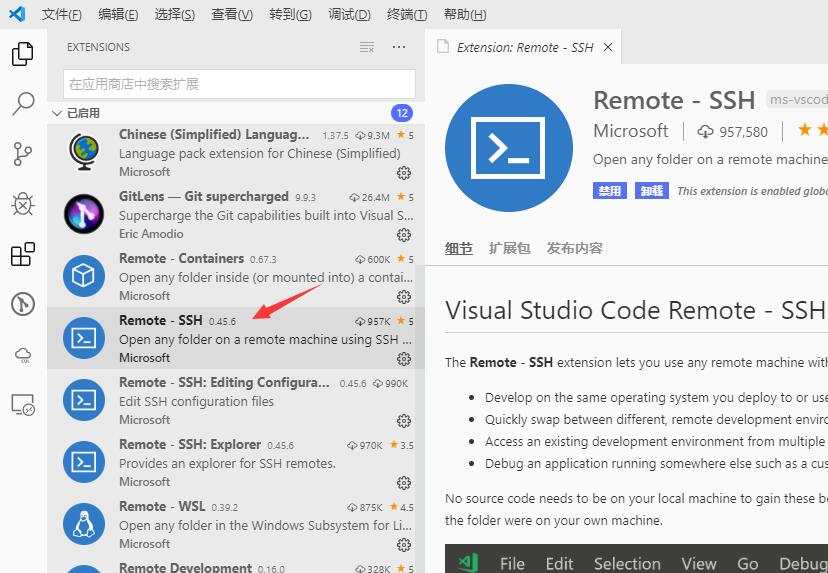The width and height of the screenshot is (828, 573).
Task: Close the Extension: Remote - SSH tab
Action: (x=608, y=48)
